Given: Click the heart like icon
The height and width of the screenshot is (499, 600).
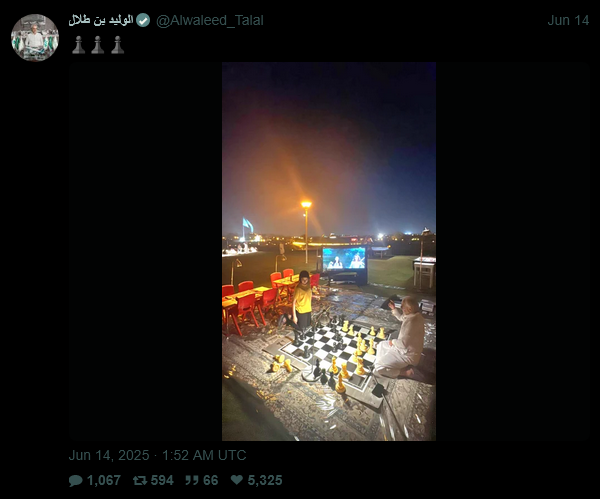Looking at the screenshot, I should click(237, 479).
